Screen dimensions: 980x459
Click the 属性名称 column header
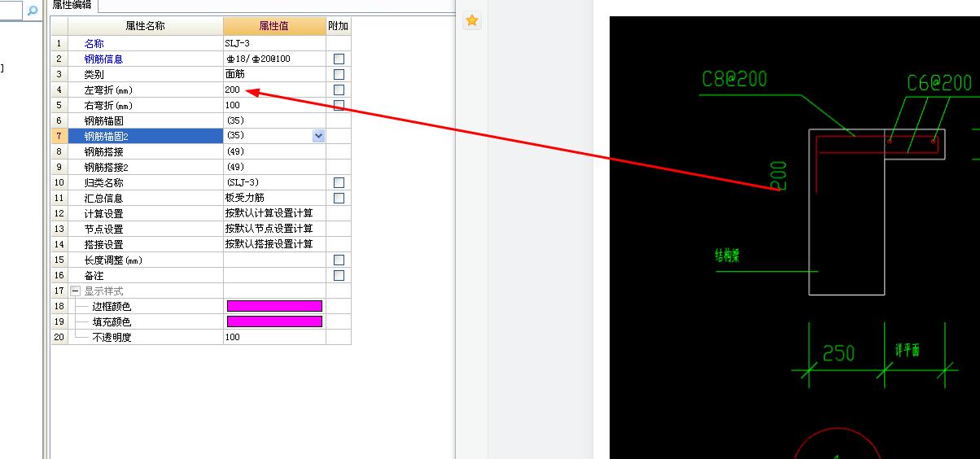pos(145,26)
